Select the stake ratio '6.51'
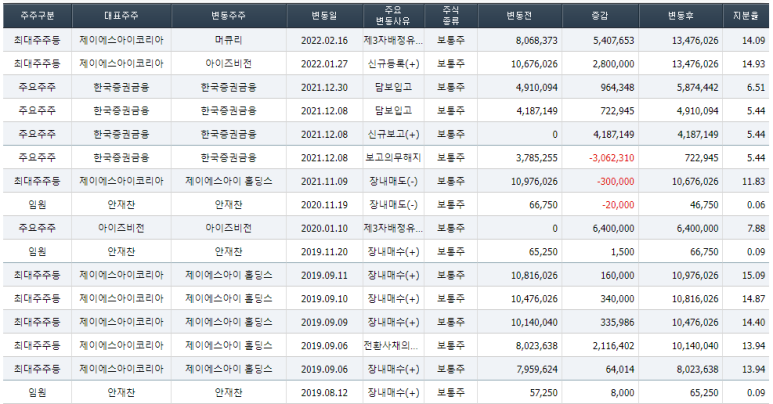This screenshot has height=404, width=773. tap(756, 87)
